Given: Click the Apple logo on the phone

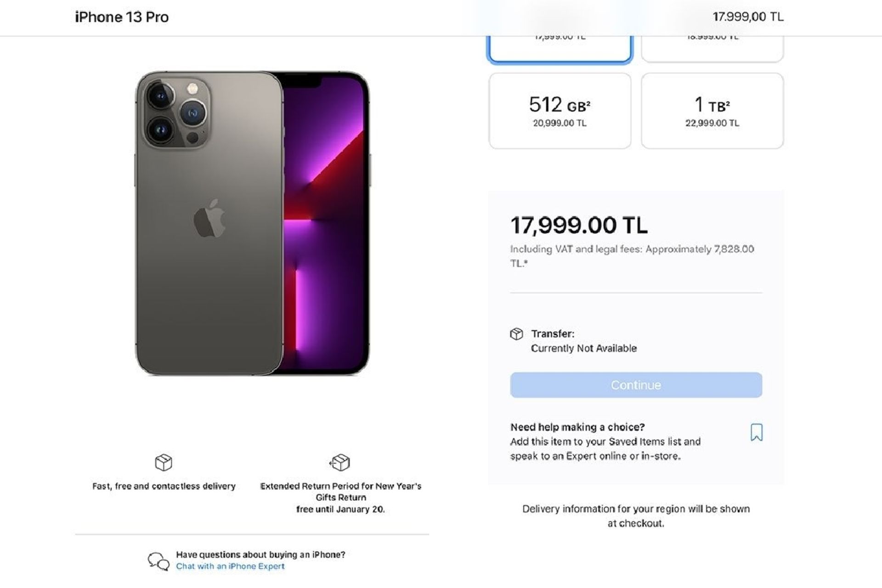Looking at the screenshot, I should tap(209, 218).
